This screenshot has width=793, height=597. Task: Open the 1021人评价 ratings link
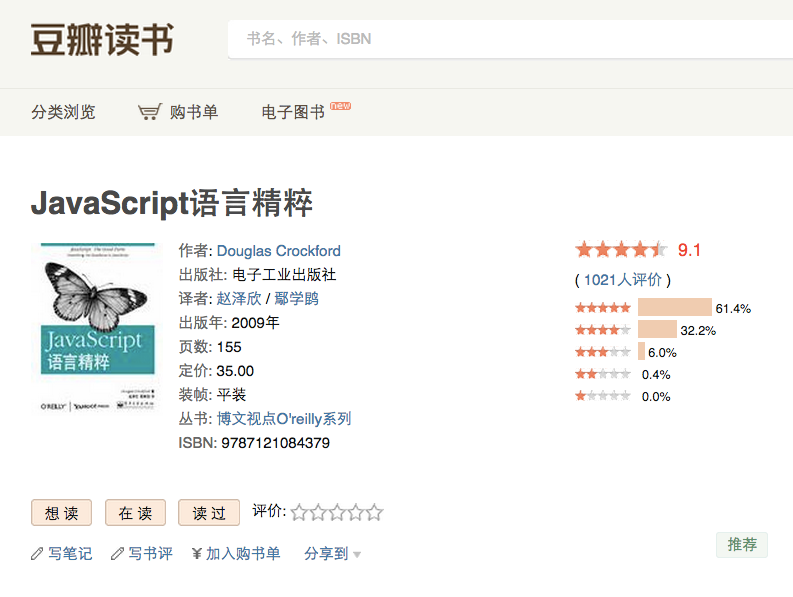pos(622,280)
